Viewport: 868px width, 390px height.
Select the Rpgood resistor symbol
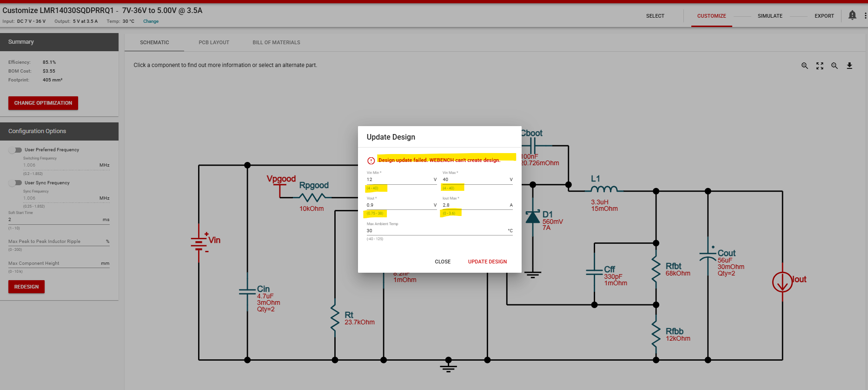point(312,198)
